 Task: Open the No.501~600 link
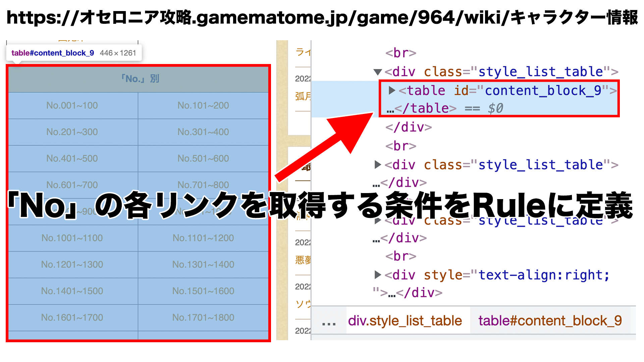(x=203, y=159)
